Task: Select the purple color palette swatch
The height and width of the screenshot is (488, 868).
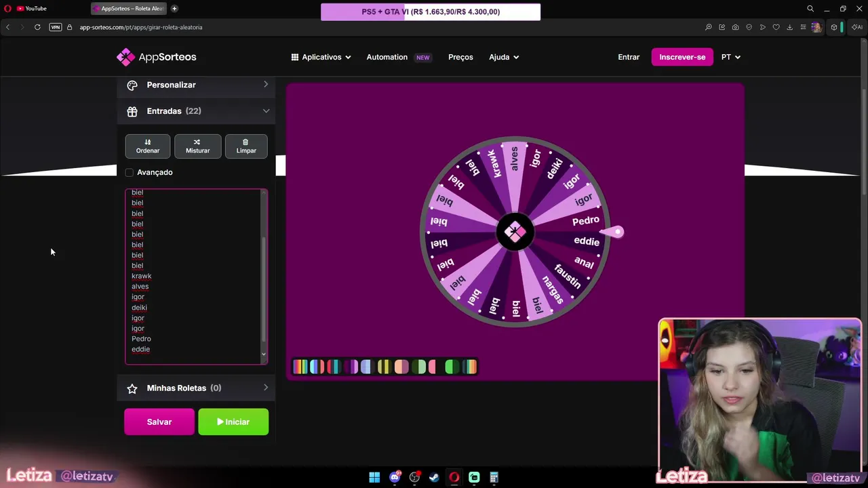Action: [x=351, y=367]
